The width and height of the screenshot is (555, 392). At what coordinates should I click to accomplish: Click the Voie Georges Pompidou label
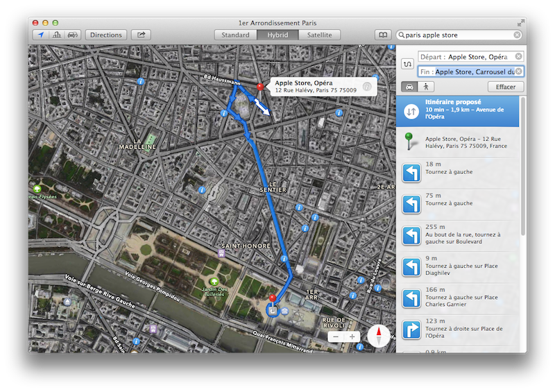pyautogui.click(x=152, y=286)
